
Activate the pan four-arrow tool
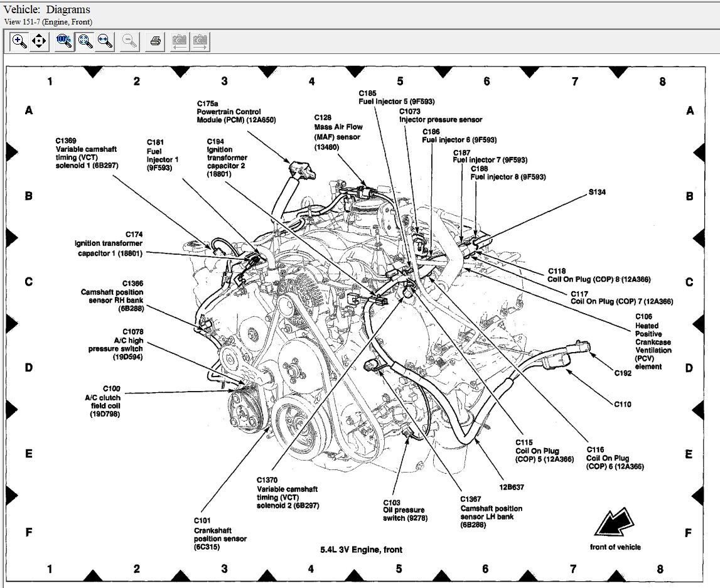[x=39, y=41]
